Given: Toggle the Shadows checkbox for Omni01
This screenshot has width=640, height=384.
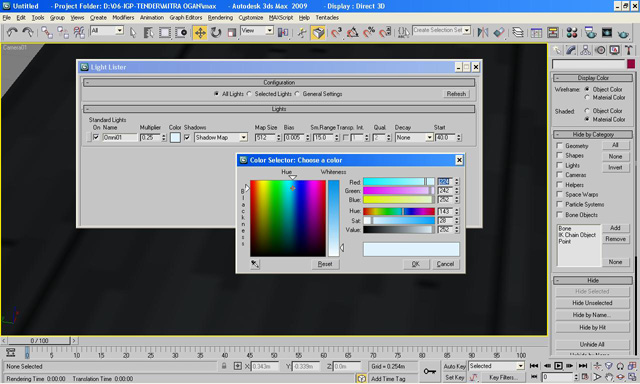Looking at the screenshot, I should click(x=187, y=138).
